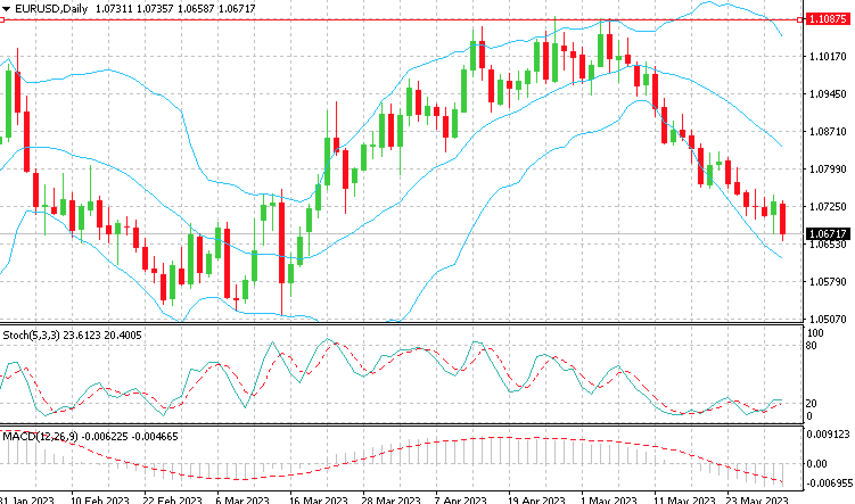
Task: Click the 23 May 2023 date label
Action: [758, 500]
